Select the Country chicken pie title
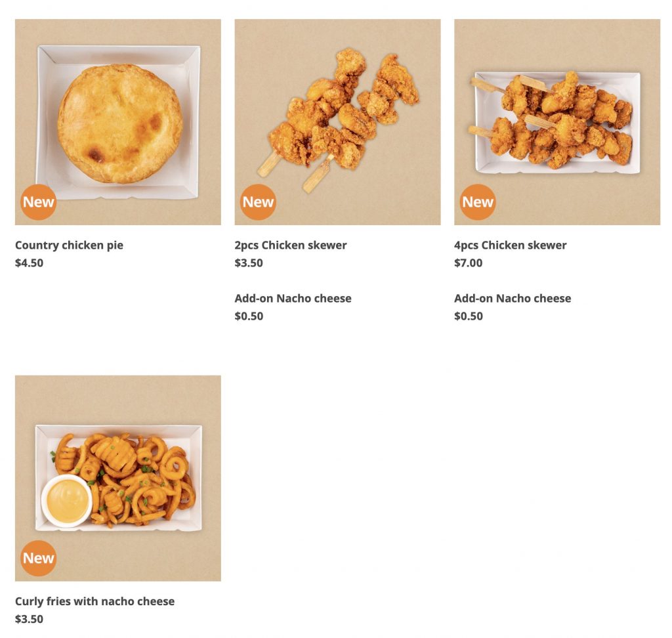This screenshot has width=672, height=638. pos(69,245)
